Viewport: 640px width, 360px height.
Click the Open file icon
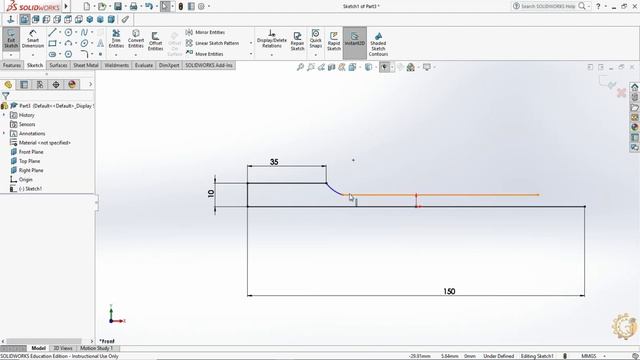click(x=102, y=6)
